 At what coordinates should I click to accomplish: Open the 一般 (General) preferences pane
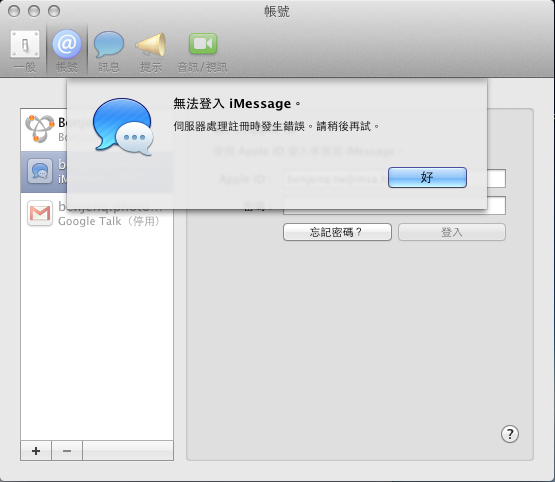point(25,51)
